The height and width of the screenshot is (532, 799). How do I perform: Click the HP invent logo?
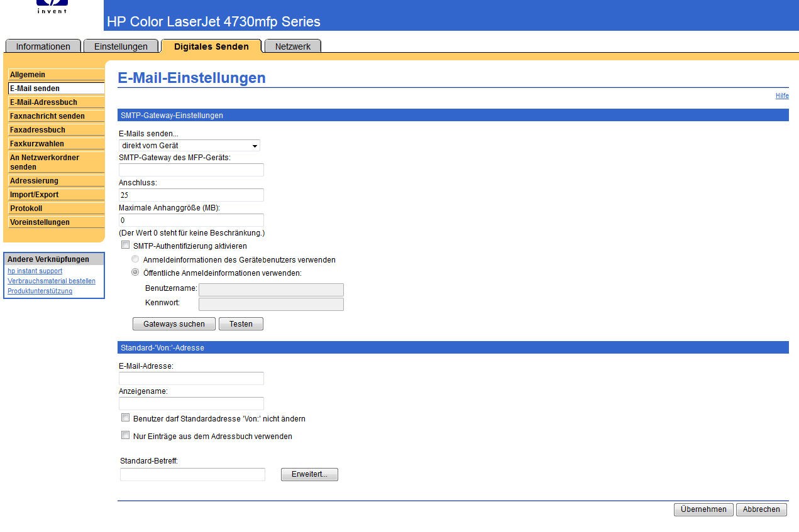[52, 7]
